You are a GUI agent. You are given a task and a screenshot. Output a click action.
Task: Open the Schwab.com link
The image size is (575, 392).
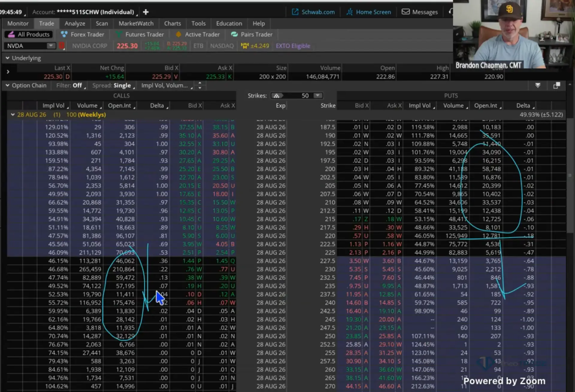click(x=313, y=12)
